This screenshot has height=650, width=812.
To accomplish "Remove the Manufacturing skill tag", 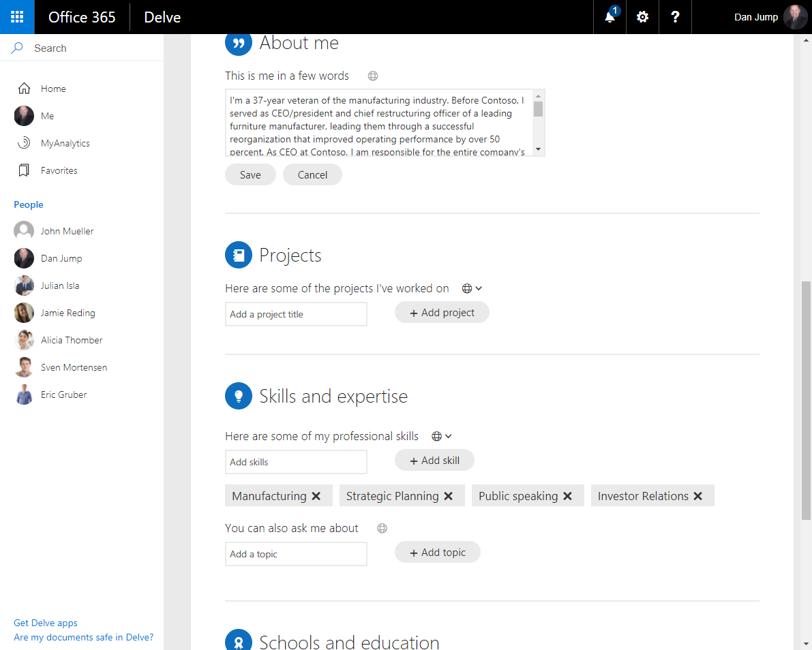I will 316,496.
